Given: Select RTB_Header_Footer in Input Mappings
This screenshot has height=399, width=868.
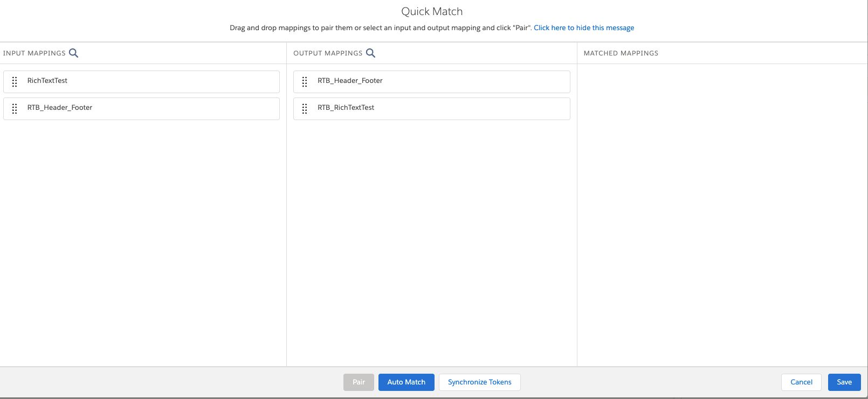Looking at the screenshot, I should coord(141,108).
